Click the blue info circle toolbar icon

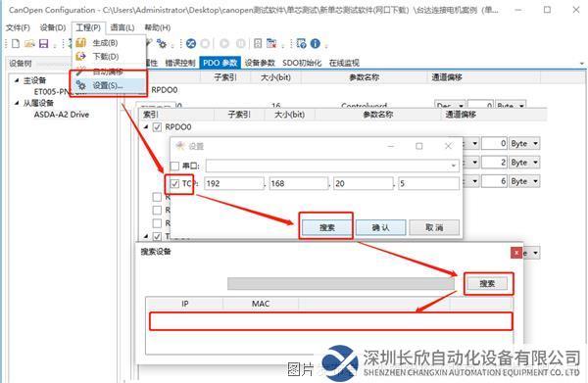coord(316,43)
